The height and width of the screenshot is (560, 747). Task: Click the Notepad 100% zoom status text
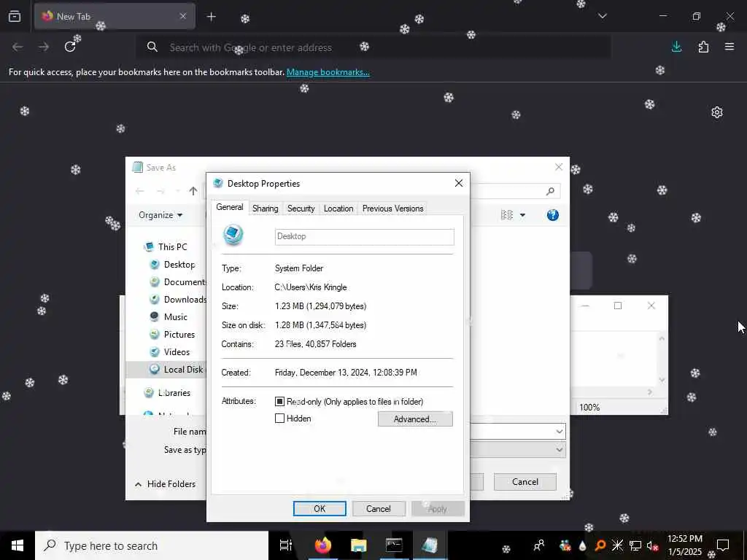[x=589, y=408]
